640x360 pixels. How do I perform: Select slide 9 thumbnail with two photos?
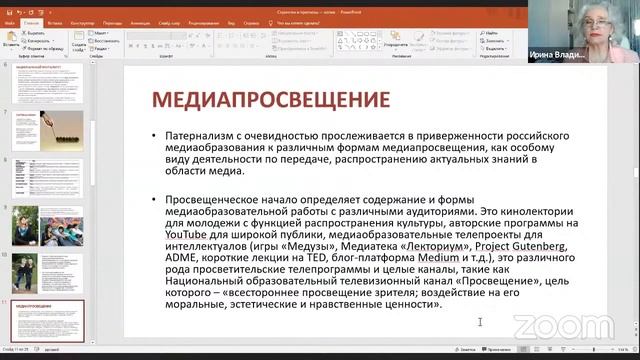click(47, 226)
